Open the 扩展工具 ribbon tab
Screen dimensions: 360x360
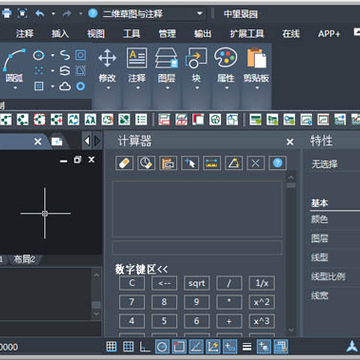coord(247,34)
